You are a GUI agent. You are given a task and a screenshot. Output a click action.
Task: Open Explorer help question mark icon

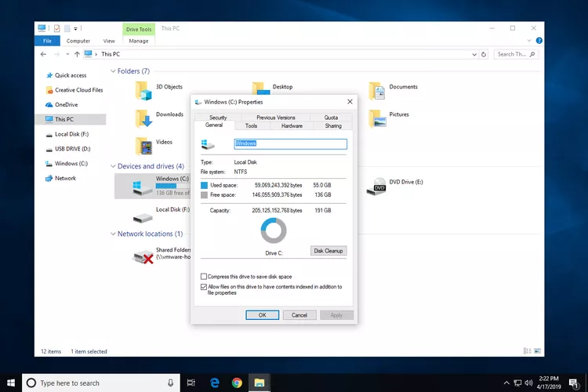click(x=539, y=41)
